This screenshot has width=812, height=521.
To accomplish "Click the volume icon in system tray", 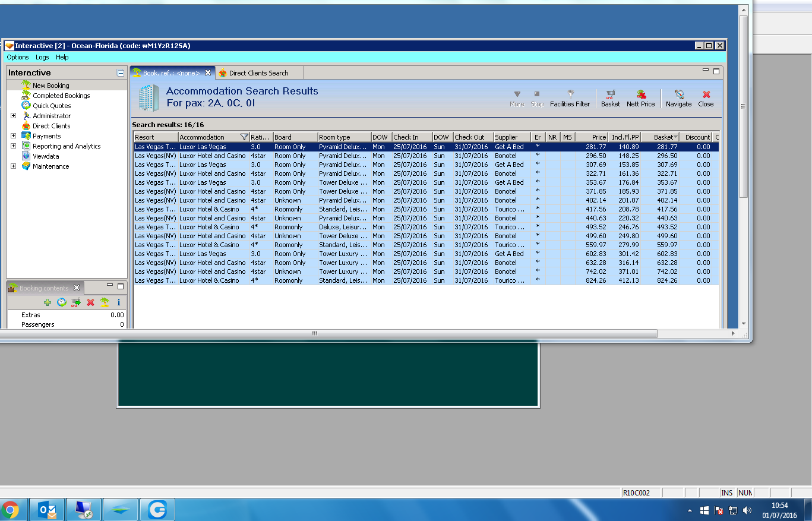I will point(747,510).
